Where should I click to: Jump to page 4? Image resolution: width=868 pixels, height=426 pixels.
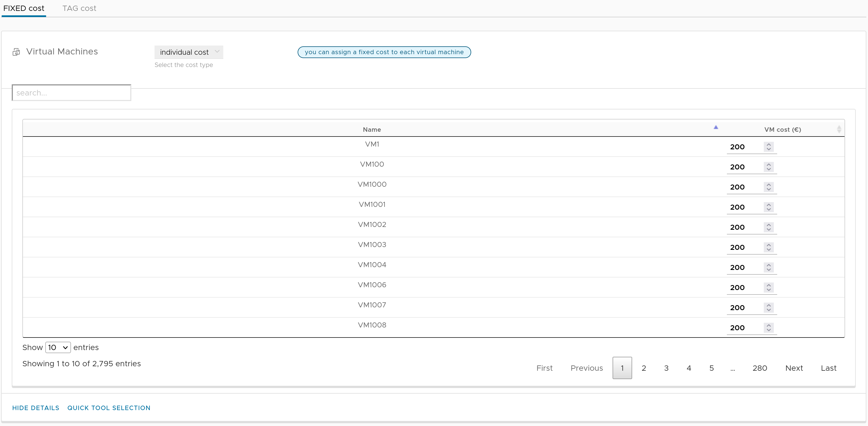tap(689, 368)
